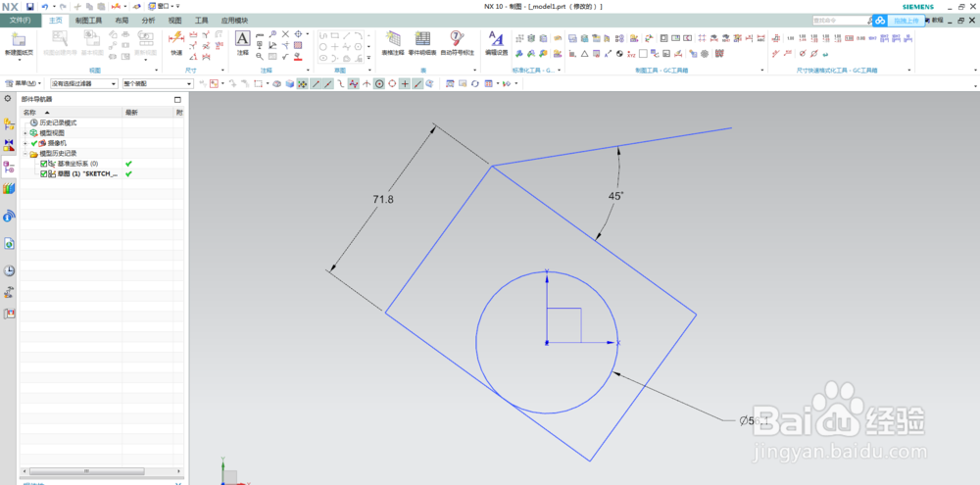Viewport: 980px width, 485px height.
Task: Select the circle tool in the 草图 group
Action: 323,46
